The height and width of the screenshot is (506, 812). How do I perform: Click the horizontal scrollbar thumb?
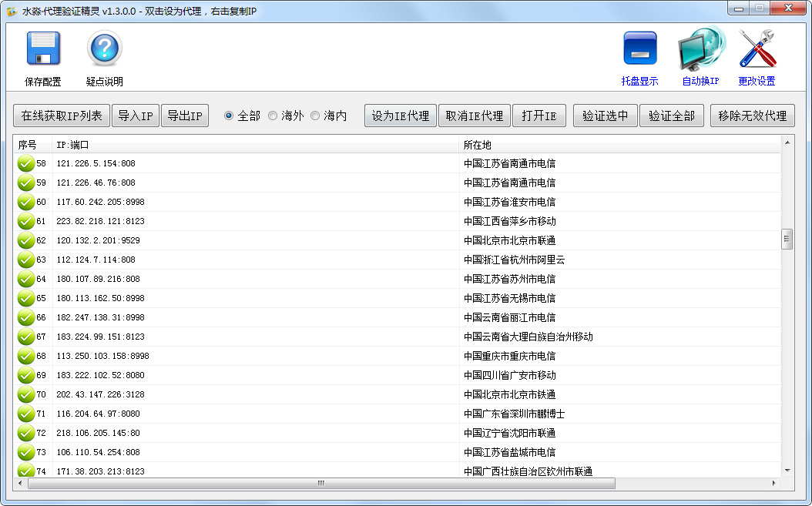point(321,484)
